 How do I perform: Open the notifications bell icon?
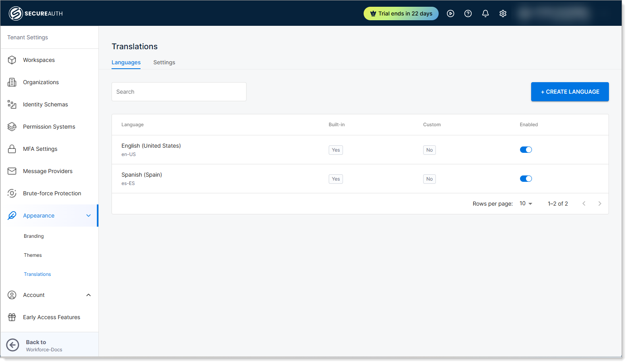tap(485, 13)
